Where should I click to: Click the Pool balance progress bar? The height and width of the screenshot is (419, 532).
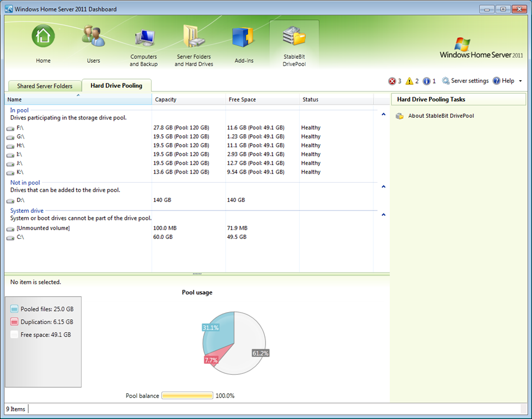tap(187, 396)
